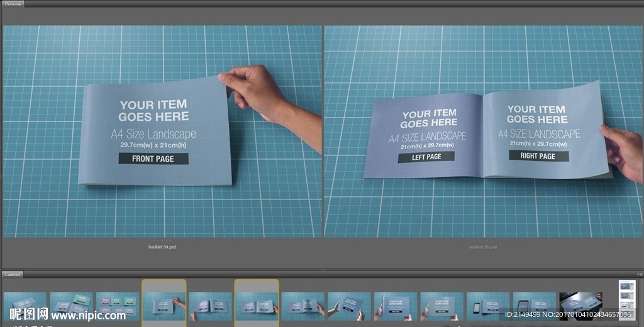Select the booklet 06.psd filename label
644x327 pixels.
click(x=483, y=247)
